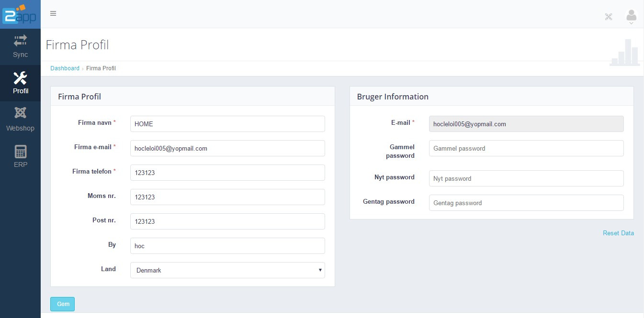Click the Reset Data link

tap(618, 233)
